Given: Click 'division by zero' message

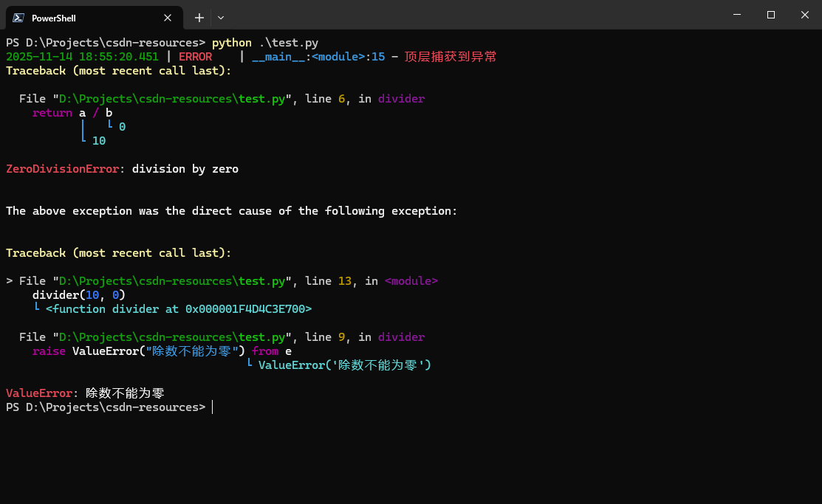Looking at the screenshot, I should tap(185, 169).
